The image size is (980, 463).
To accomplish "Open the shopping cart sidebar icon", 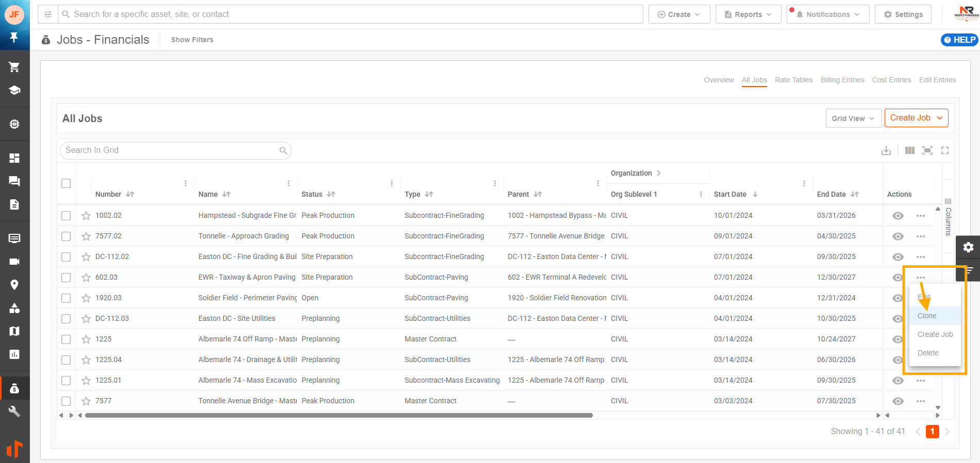I will click(x=14, y=67).
